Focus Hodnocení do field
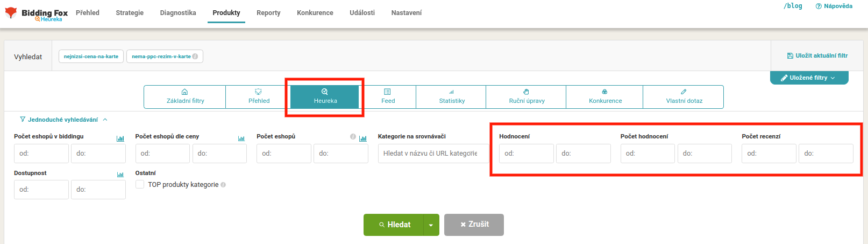 [584, 154]
